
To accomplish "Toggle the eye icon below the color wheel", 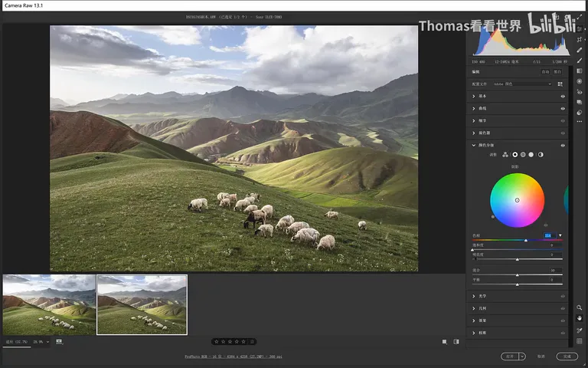I will click(x=546, y=225).
